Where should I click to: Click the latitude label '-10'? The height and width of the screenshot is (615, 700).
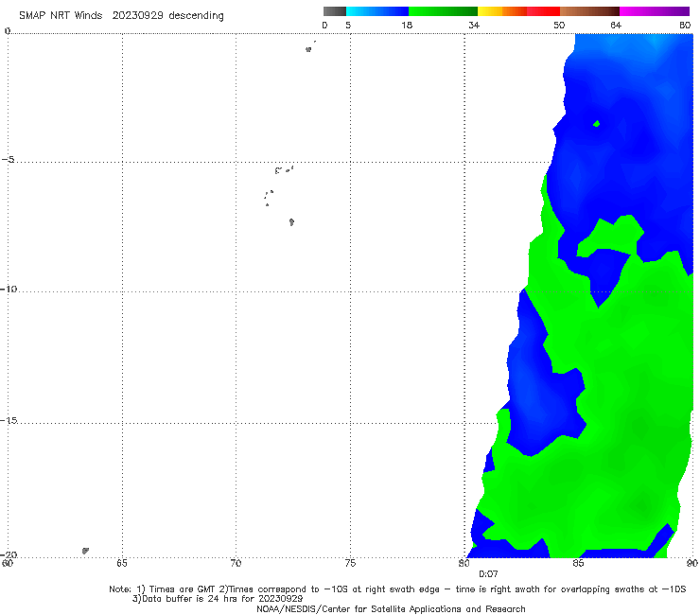(x=9, y=289)
